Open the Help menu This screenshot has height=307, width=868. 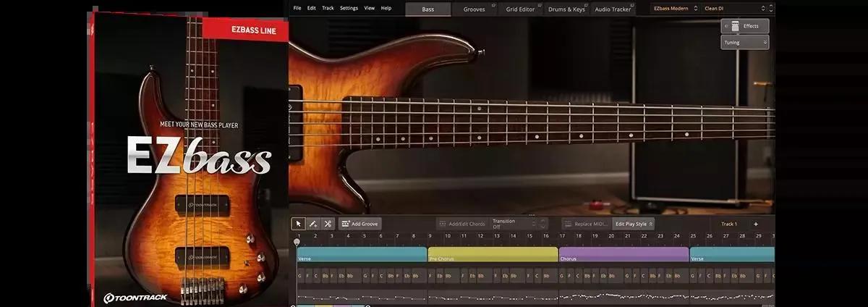click(x=386, y=8)
